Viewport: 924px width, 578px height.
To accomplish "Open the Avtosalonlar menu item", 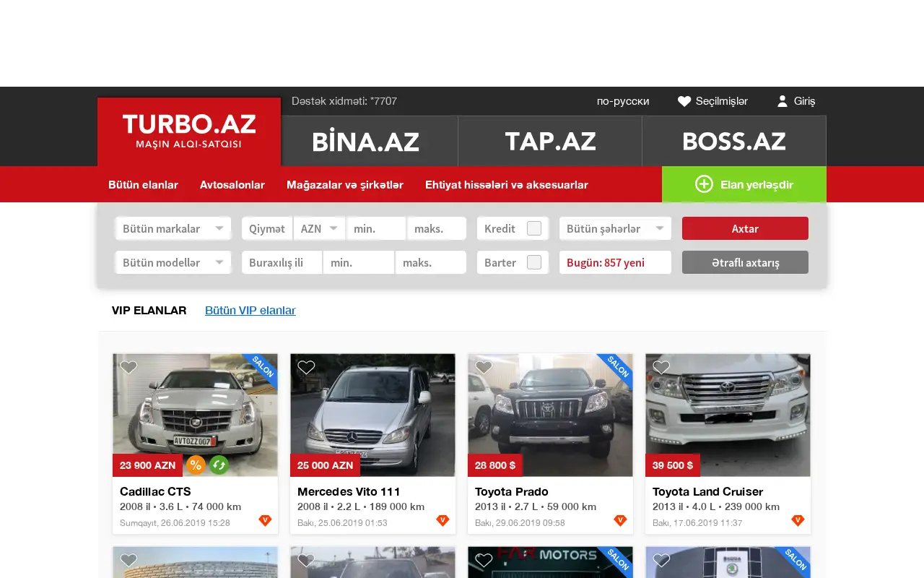I will [x=232, y=185].
